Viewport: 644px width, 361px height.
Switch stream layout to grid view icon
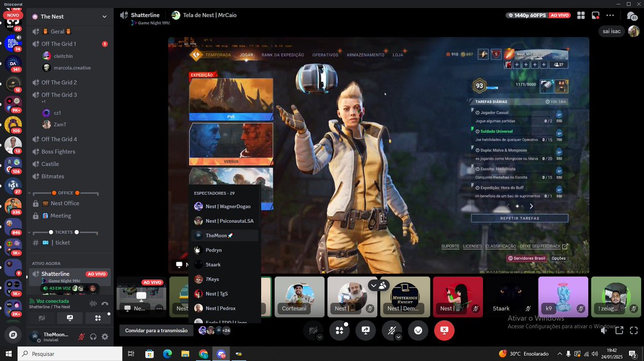point(581,16)
